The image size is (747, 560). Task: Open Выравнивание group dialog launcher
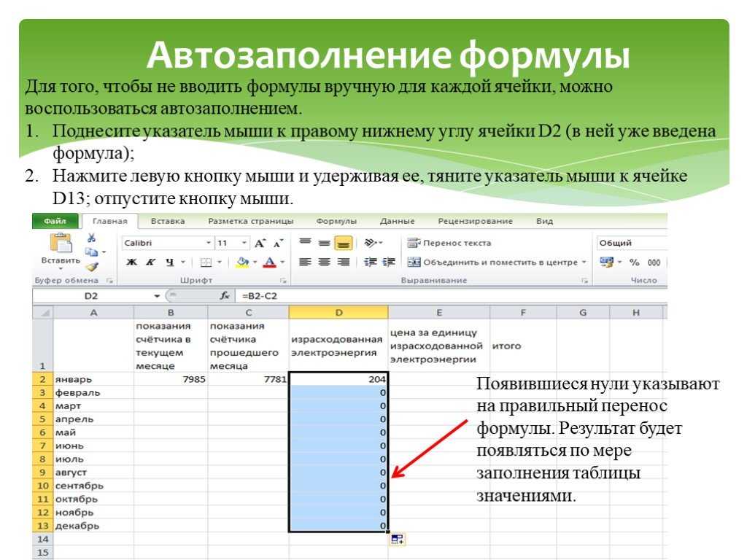(x=584, y=281)
